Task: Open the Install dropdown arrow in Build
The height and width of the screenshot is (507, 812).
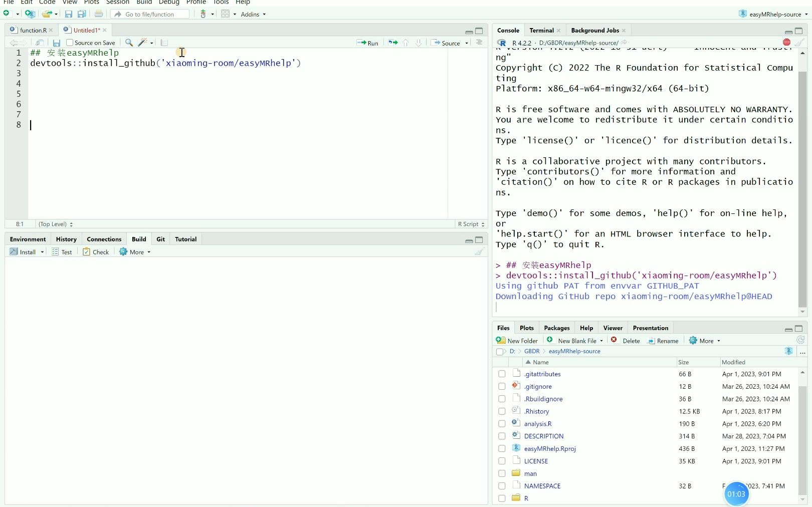Action: coord(42,252)
